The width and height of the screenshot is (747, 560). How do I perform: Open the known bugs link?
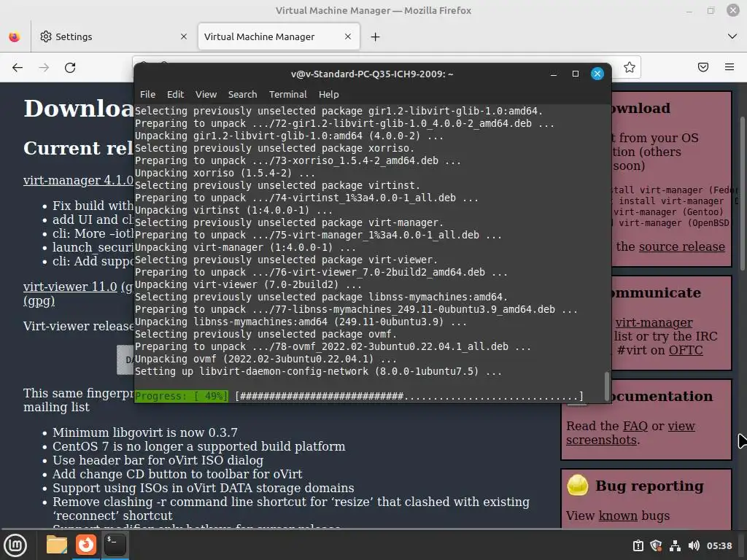(618, 516)
